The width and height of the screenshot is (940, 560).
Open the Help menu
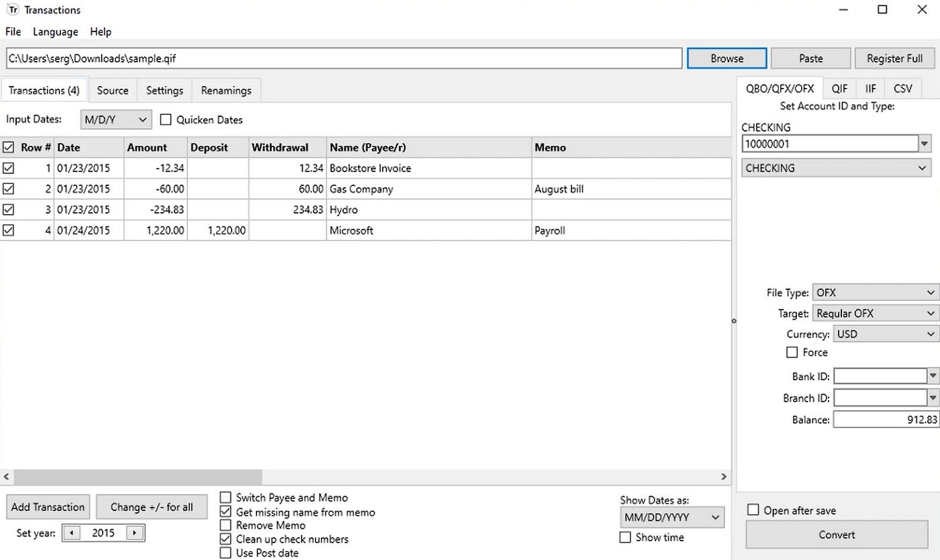(101, 32)
